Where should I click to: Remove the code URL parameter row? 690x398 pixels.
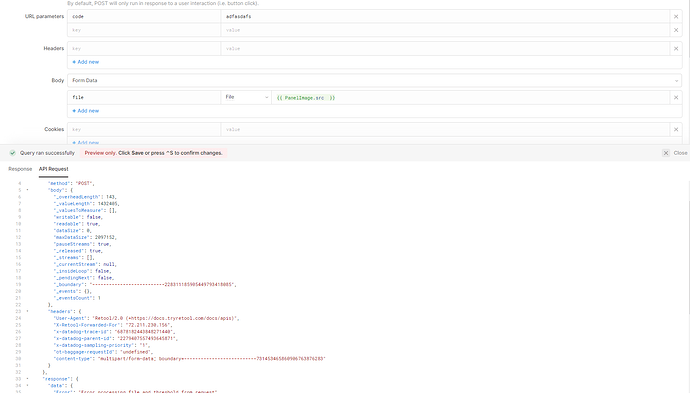point(676,17)
